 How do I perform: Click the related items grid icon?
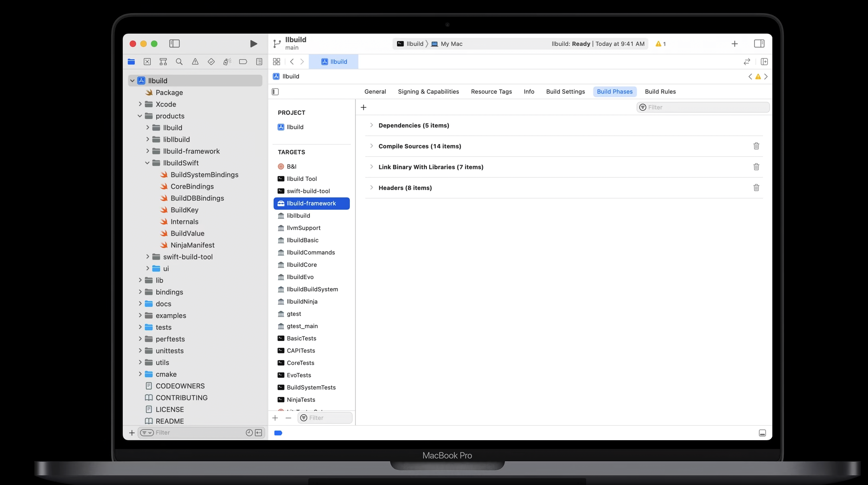(276, 62)
